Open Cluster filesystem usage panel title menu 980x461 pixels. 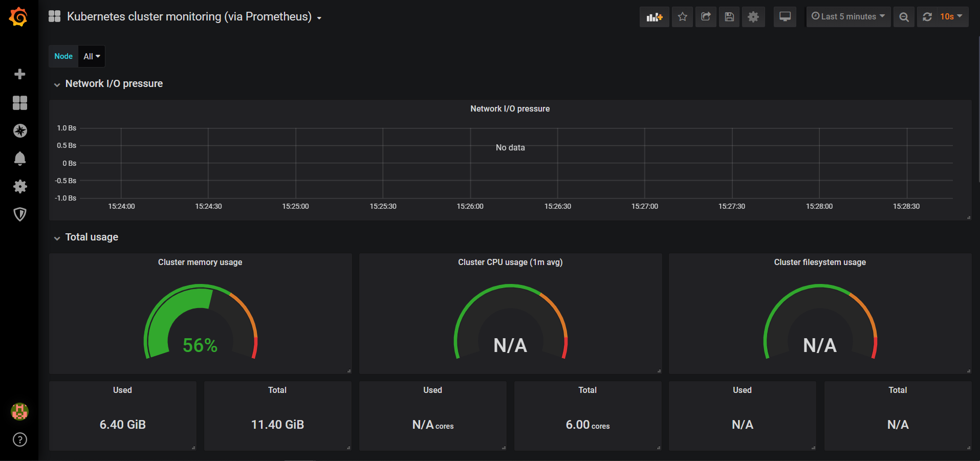[820, 262]
